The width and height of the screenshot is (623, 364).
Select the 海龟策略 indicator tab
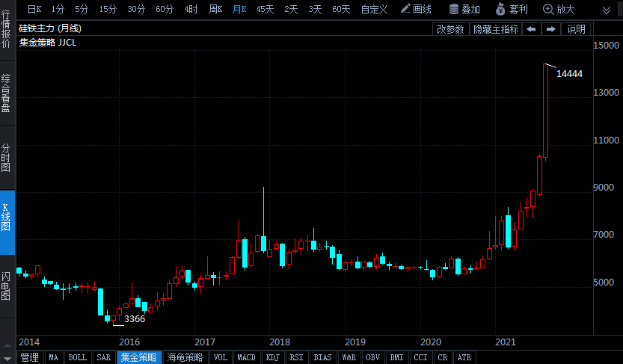185,357
